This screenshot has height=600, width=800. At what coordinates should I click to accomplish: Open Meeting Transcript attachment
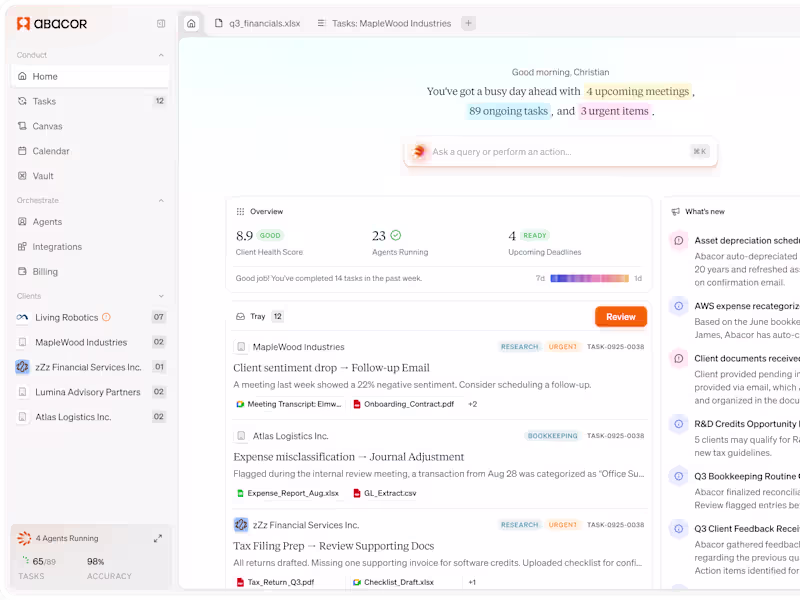coord(289,405)
